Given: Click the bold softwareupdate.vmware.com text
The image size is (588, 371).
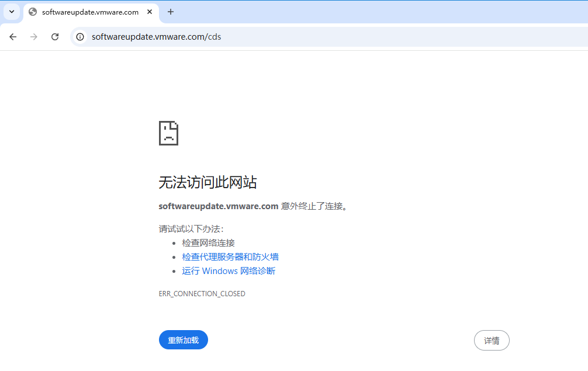Looking at the screenshot, I should click(218, 206).
